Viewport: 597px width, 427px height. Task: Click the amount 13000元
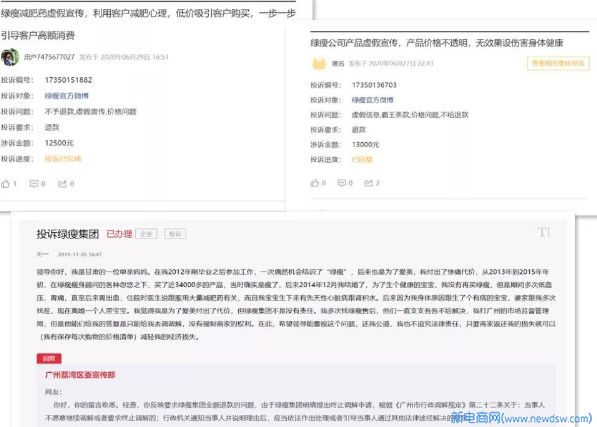point(366,145)
